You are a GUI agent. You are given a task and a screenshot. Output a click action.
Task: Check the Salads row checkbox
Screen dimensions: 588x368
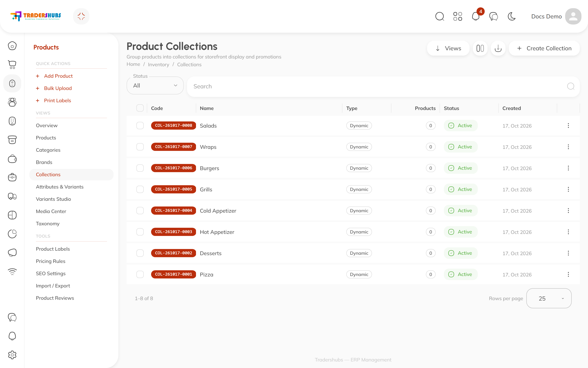coord(140,126)
